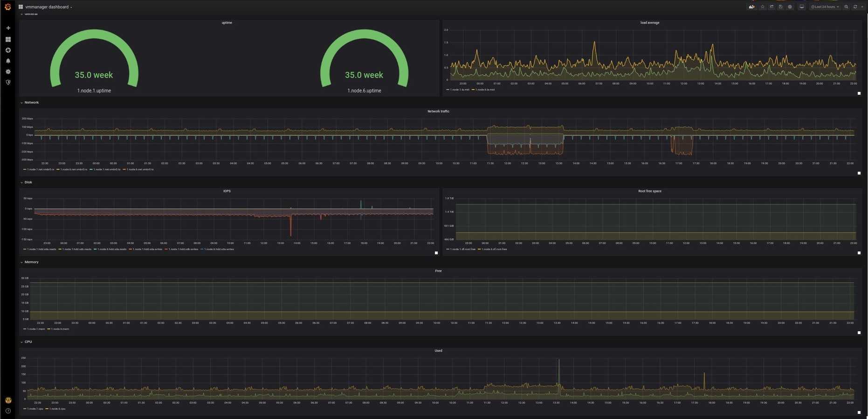Open the Server Admin shield icon
Image resolution: width=868 pixels, height=419 pixels.
click(8, 83)
